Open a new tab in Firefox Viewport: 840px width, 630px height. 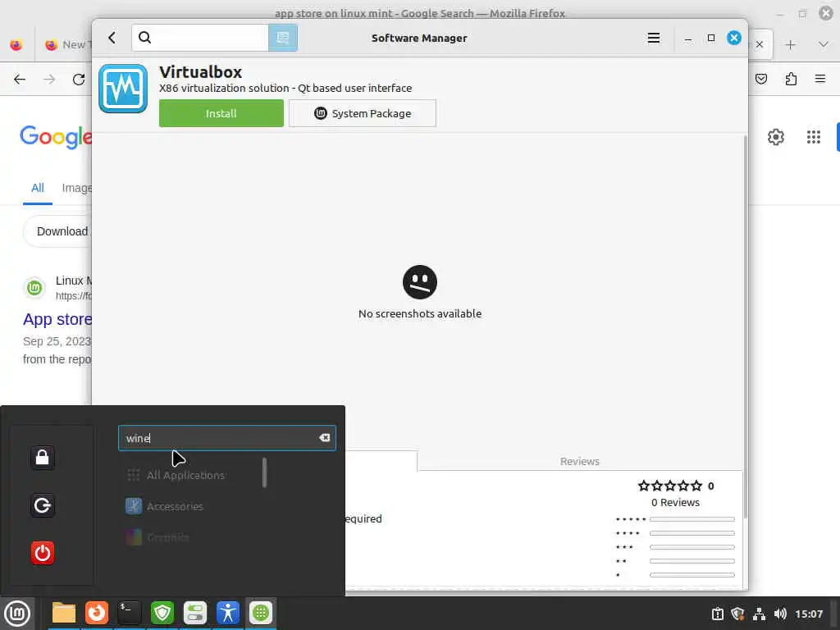[x=790, y=44]
